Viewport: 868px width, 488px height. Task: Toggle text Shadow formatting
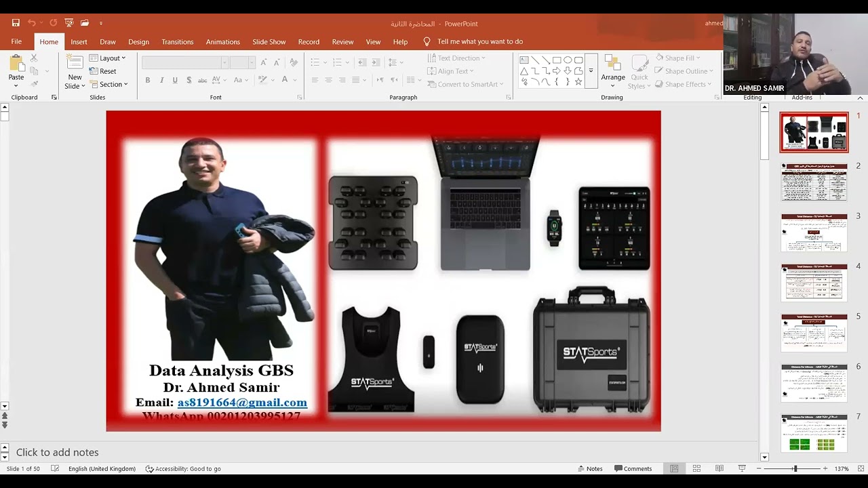(188, 80)
